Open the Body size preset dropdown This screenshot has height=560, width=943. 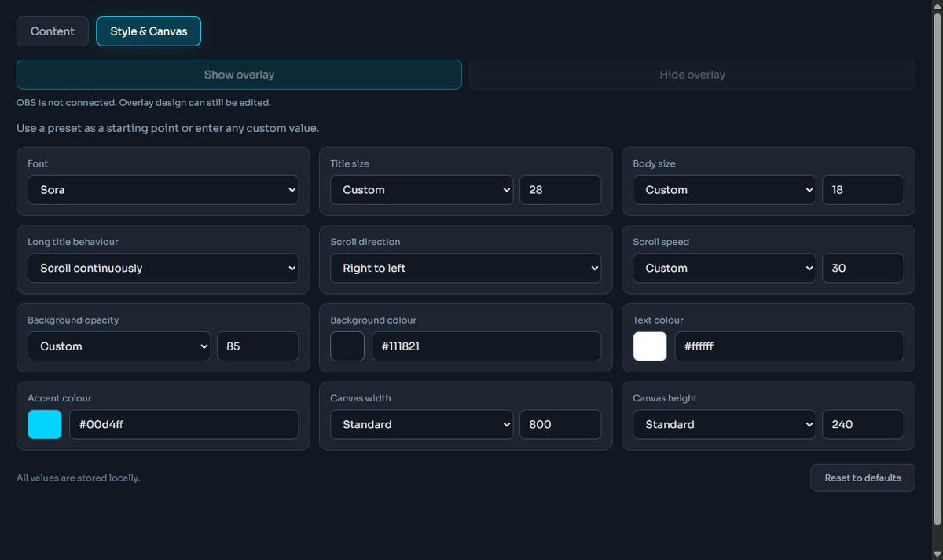click(x=725, y=190)
